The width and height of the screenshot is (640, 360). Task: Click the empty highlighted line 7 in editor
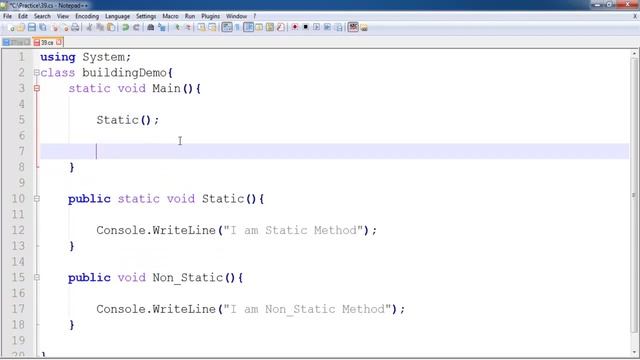[x=335, y=151]
